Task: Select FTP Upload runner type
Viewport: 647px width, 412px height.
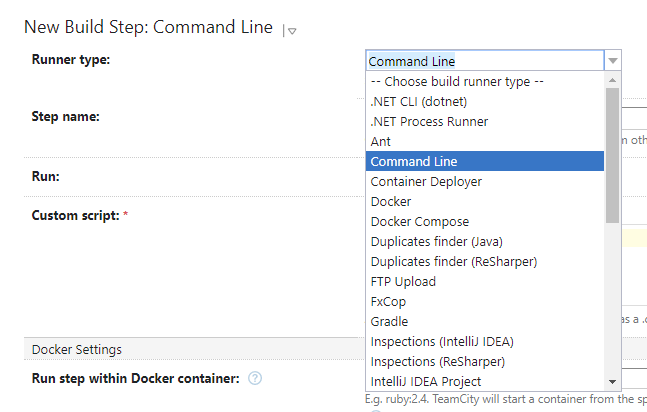Action: coord(403,281)
